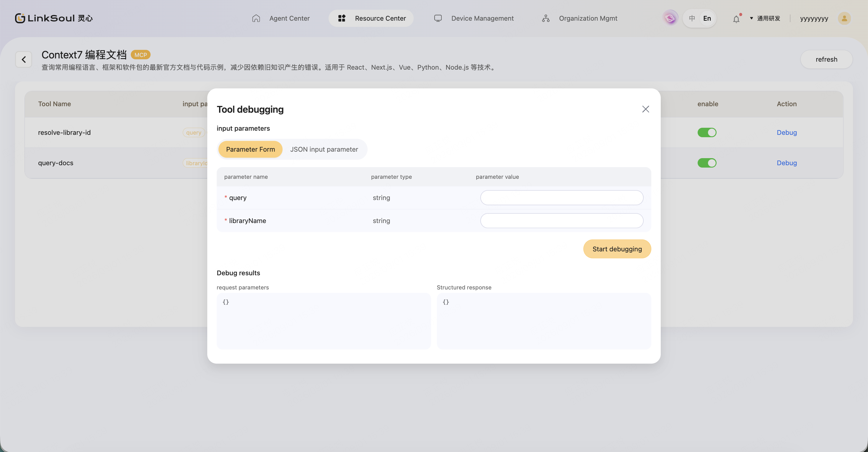Image resolution: width=868 pixels, height=452 pixels.
Task: Click the Tool Name column header
Action: click(54, 104)
